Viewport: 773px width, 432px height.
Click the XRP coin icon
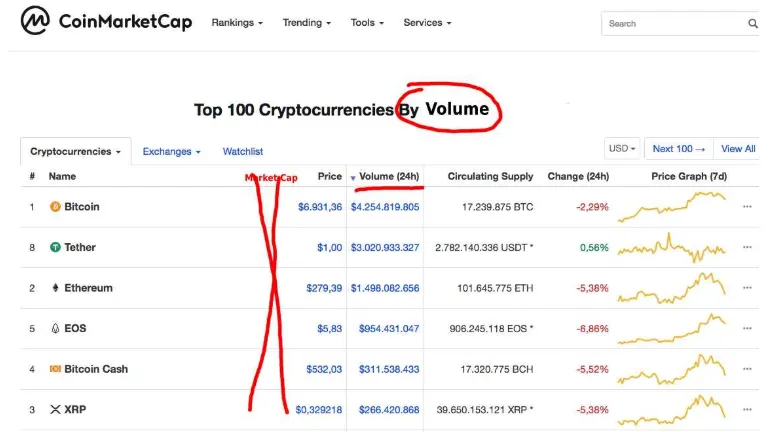pos(55,409)
